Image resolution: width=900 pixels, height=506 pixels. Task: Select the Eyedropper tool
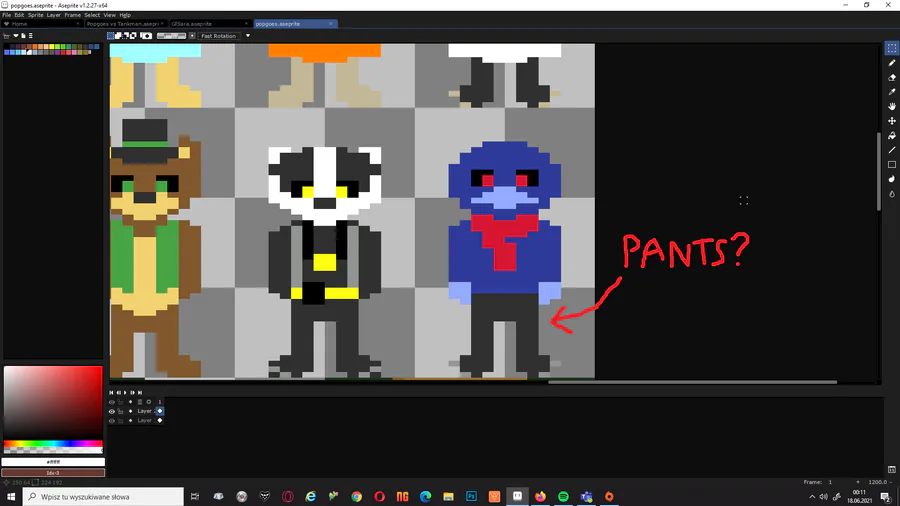pyautogui.click(x=891, y=92)
